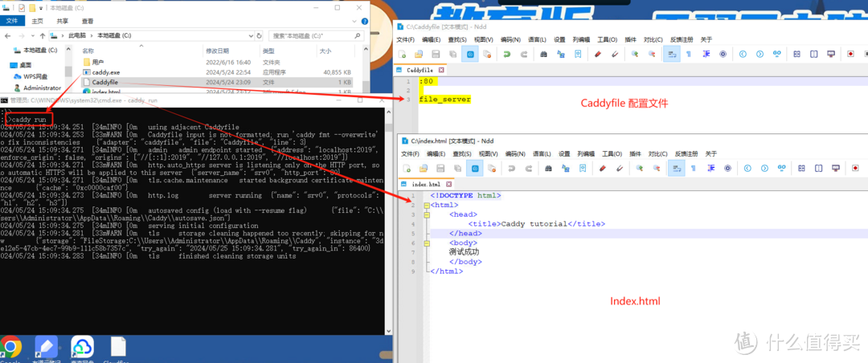Open 文件 tab in File Explorer ribbon

pos(11,21)
